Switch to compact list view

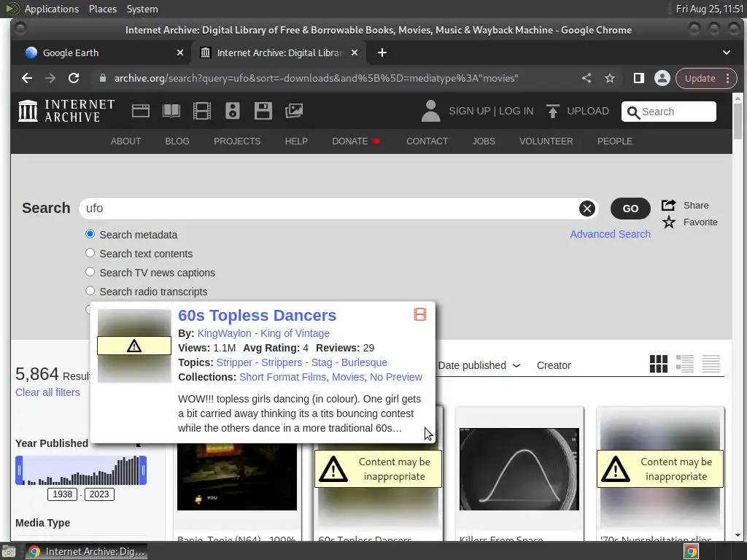[711, 365]
